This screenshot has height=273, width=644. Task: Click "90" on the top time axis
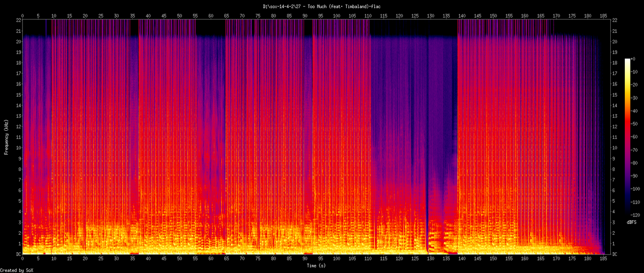click(305, 15)
